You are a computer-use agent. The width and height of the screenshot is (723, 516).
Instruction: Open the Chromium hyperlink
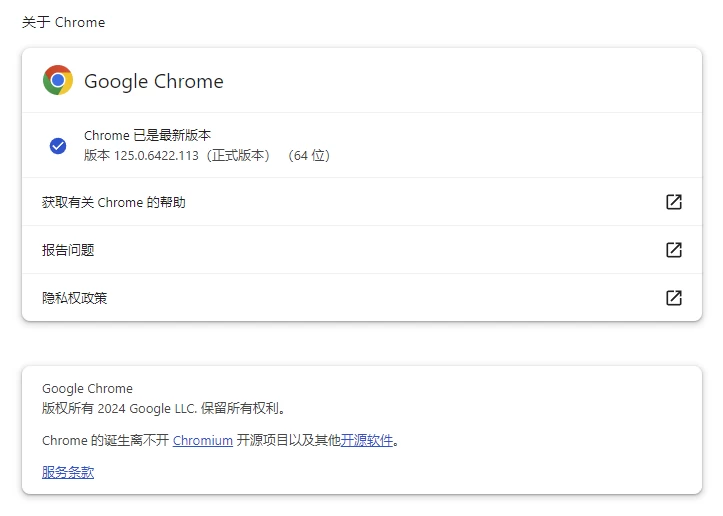(202, 440)
